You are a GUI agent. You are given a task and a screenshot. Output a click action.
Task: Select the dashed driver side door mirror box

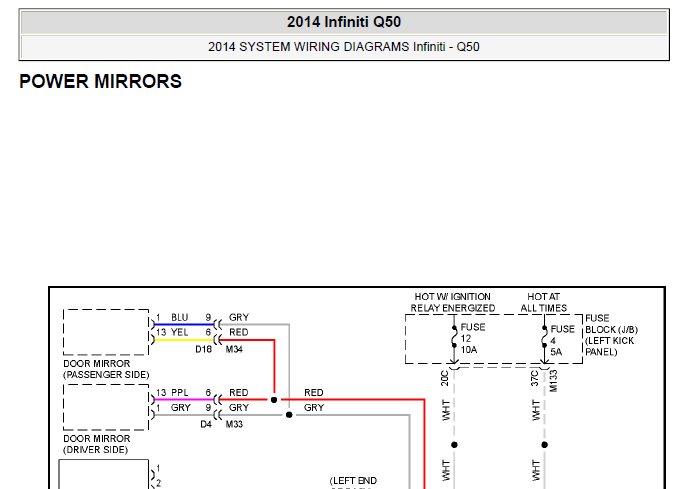click(106, 407)
